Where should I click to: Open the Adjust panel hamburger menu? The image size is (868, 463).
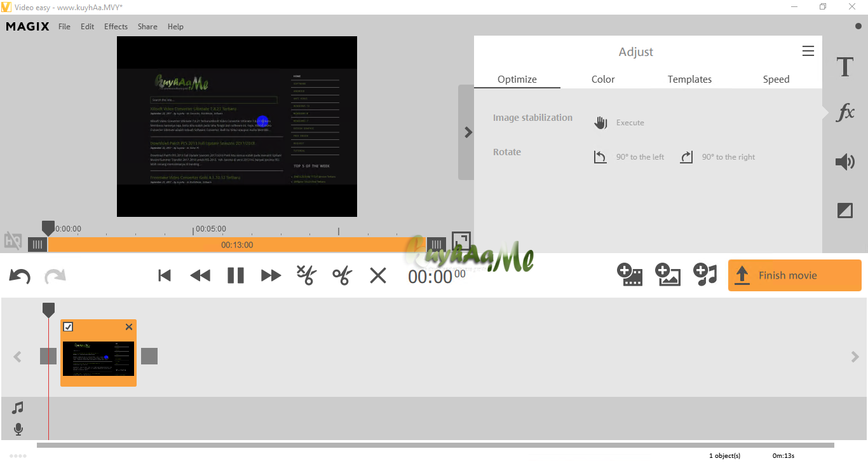click(808, 52)
